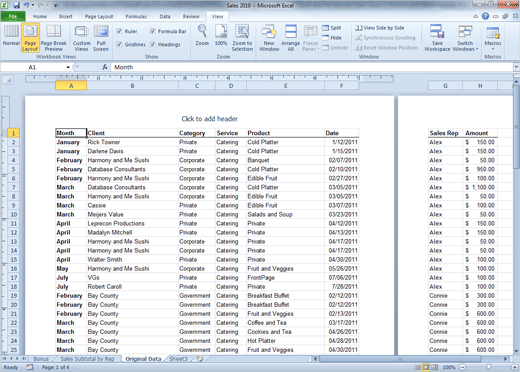Viewport: 520px width, 372px height.
Task: Open the File tab
Action: tap(13, 16)
